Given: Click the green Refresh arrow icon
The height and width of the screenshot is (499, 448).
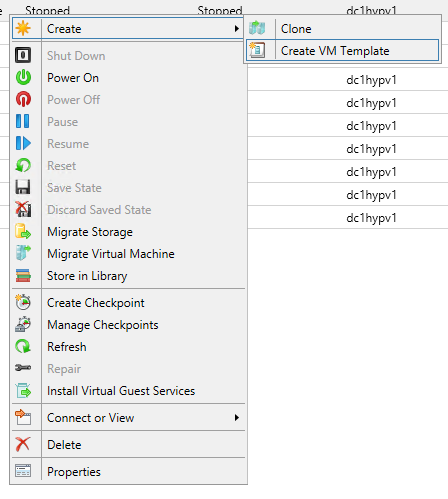Looking at the screenshot, I should (x=23, y=346).
